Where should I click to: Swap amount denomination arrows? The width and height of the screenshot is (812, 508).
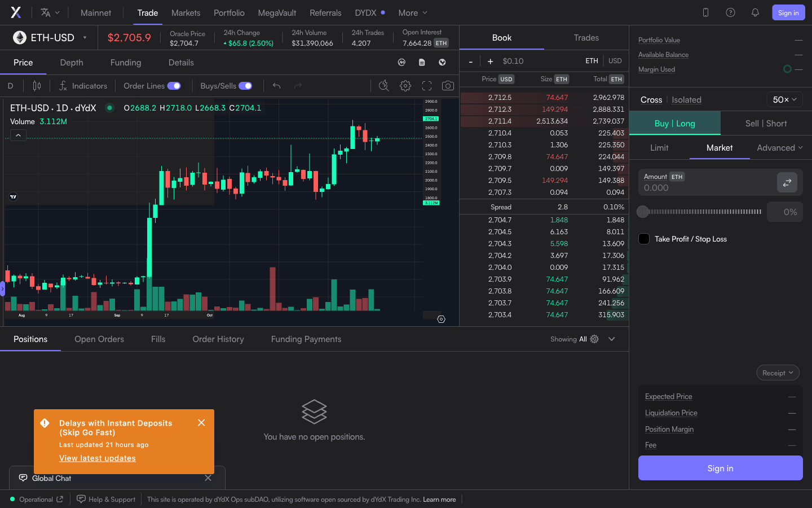[x=787, y=182]
